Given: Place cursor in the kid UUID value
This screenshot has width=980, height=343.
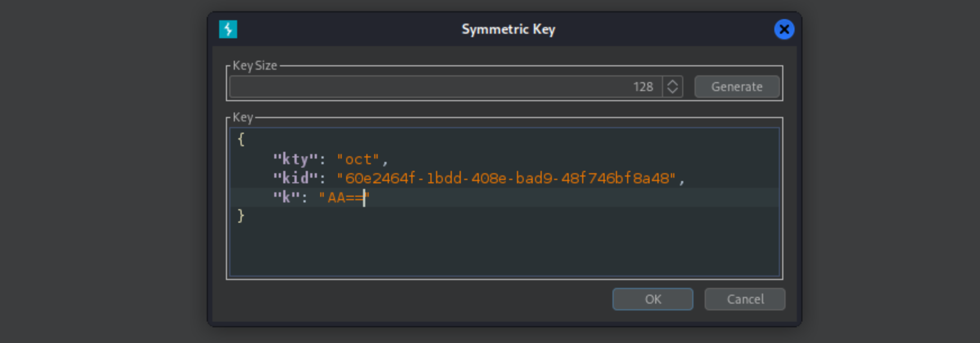Looking at the screenshot, I should coord(509,178).
